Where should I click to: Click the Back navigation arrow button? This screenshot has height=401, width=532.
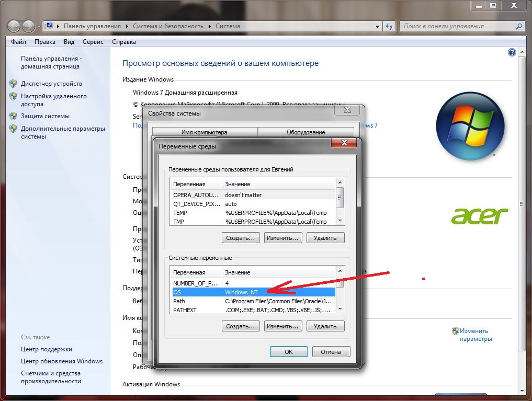pyautogui.click(x=14, y=26)
